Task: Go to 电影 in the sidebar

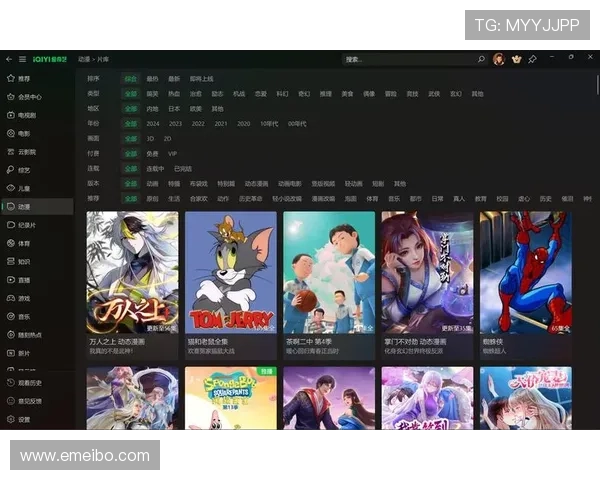Action: pos(24,133)
